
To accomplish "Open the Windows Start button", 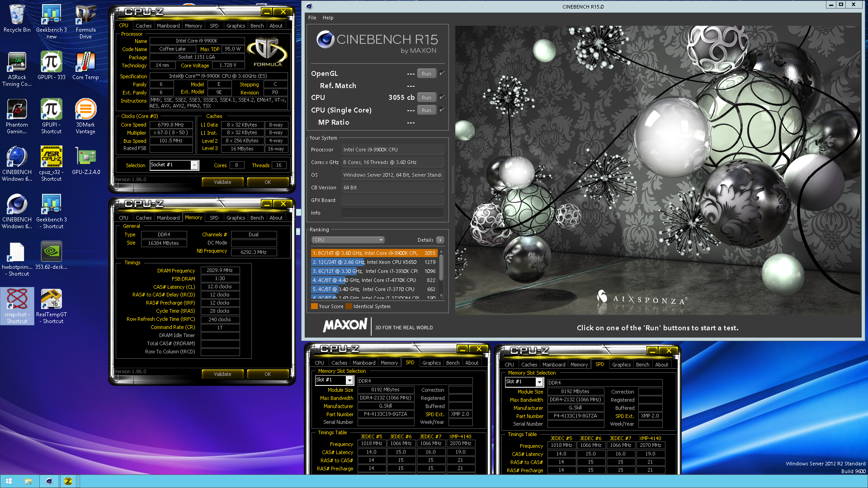I will click(x=9, y=481).
